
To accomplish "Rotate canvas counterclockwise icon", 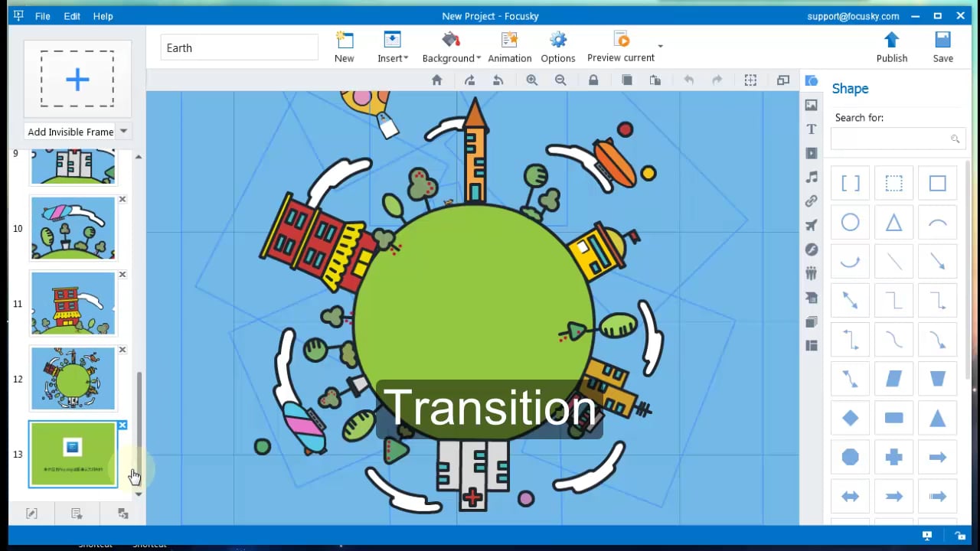I will (498, 80).
